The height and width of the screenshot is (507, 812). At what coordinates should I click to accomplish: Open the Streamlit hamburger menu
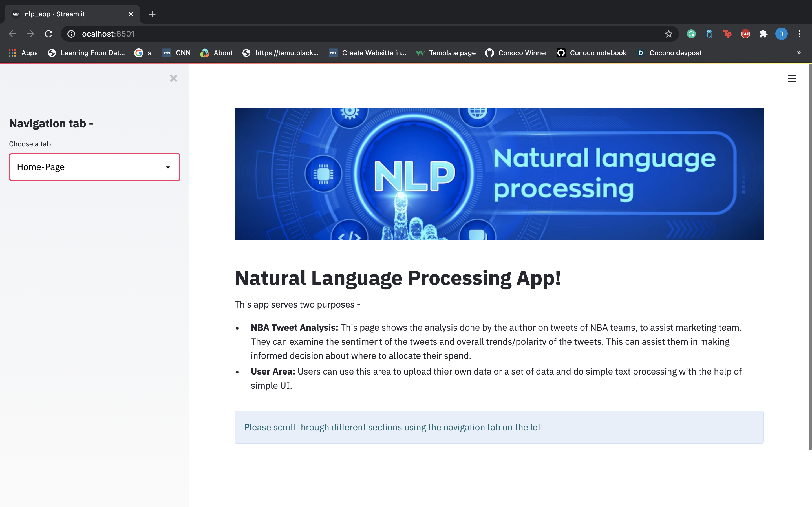pos(791,79)
